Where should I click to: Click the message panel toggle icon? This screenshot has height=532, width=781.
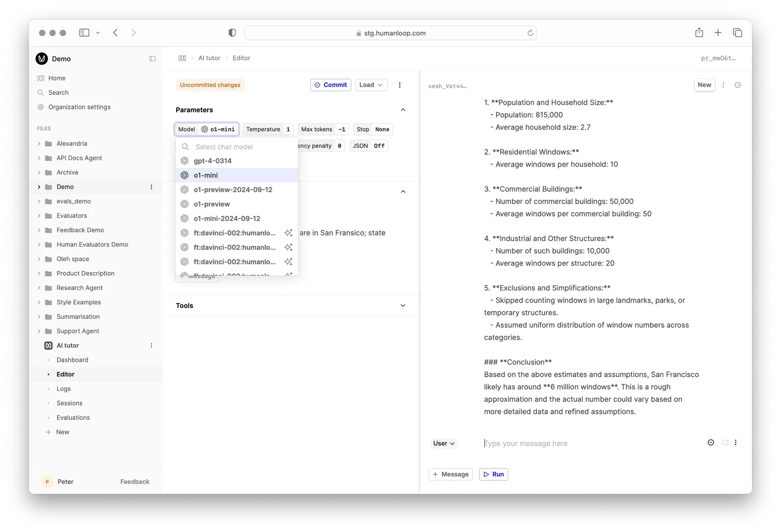click(725, 443)
